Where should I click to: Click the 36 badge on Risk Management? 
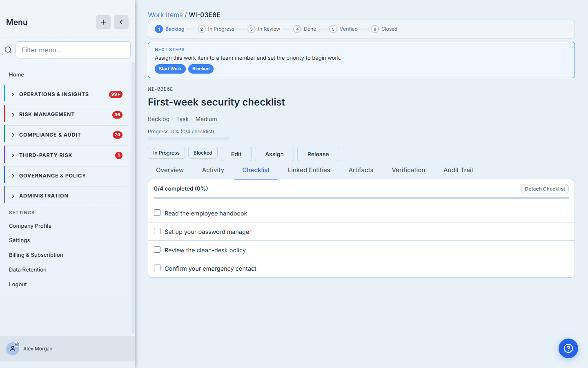pos(117,115)
